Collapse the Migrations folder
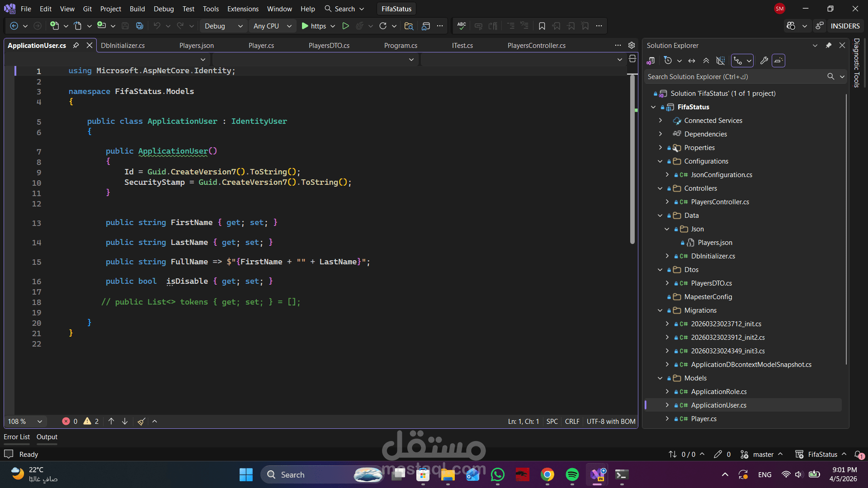This screenshot has width=868, height=488. (x=660, y=310)
